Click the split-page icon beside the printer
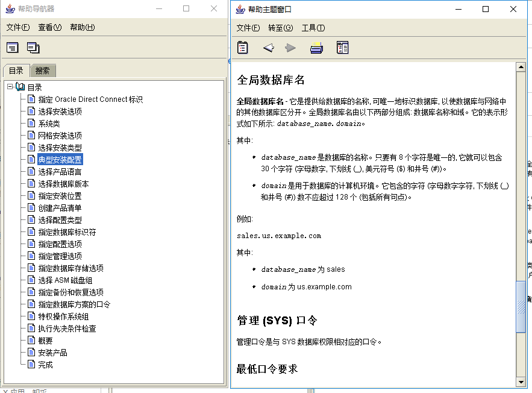The height and width of the screenshot is (393, 532). click(343, 48)
